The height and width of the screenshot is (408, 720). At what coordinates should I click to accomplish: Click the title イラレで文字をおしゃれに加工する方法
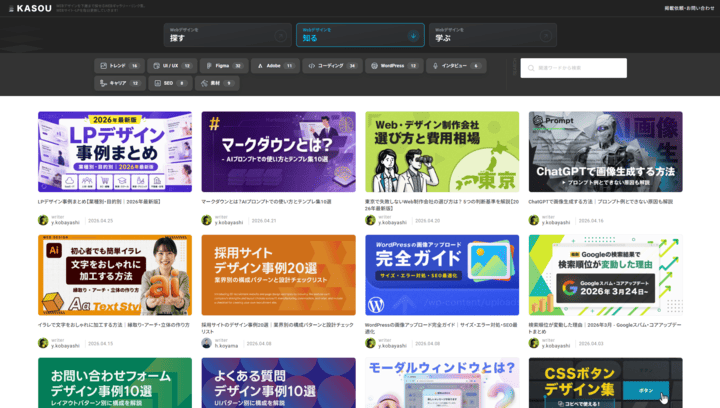114,325
